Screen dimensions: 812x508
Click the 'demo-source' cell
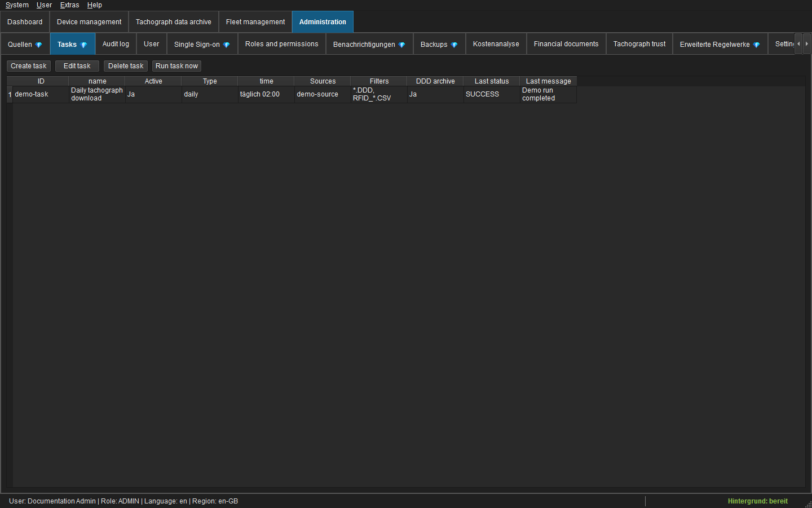click(x=323, y=94)
